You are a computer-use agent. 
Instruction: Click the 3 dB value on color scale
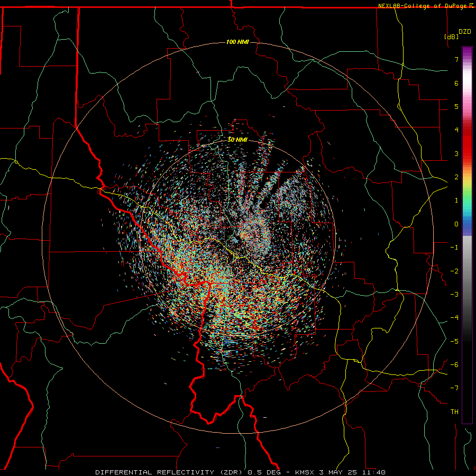pos(456,153)
